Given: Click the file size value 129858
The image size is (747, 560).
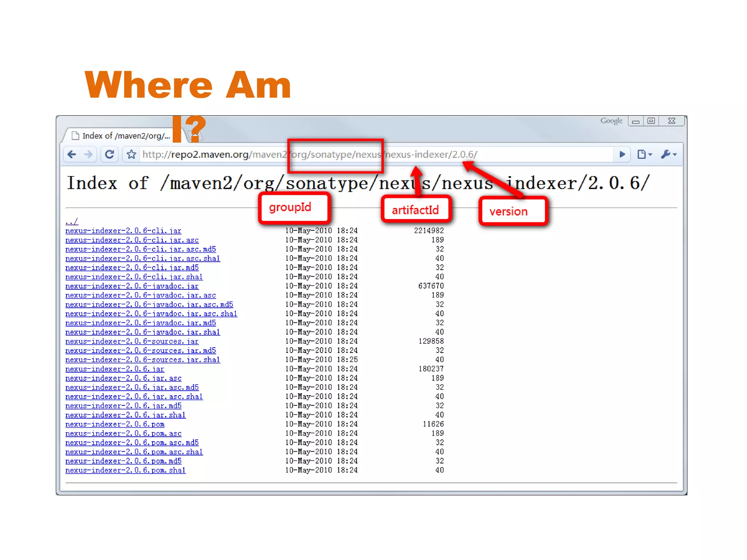Looking at the screenshot, I should 431,341.
